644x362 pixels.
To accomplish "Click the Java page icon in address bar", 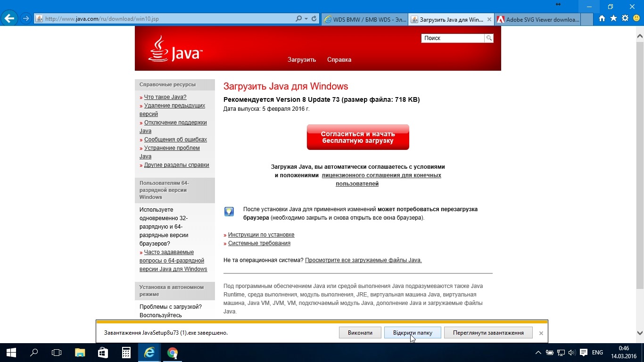I will [40, 19].
